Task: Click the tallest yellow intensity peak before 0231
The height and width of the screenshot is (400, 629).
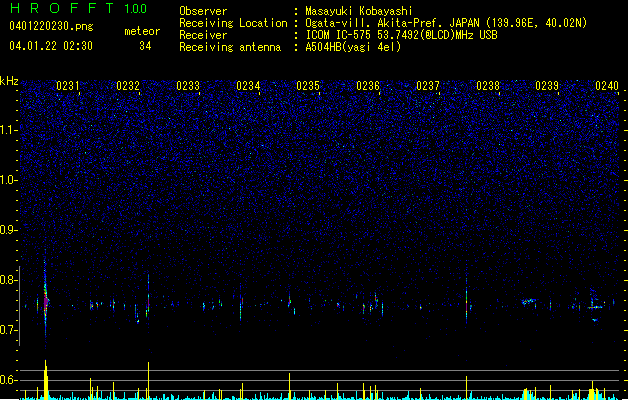Action: [46, 380]
